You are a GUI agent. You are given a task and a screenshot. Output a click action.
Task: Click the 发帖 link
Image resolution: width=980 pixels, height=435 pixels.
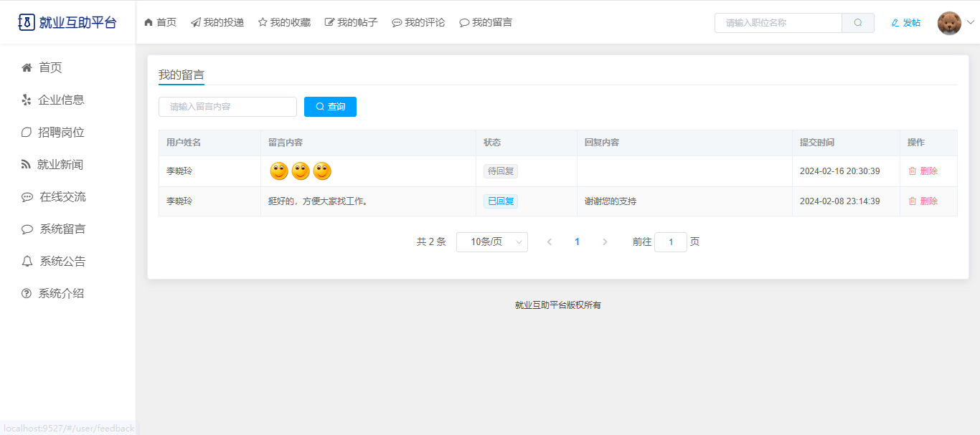905,23
